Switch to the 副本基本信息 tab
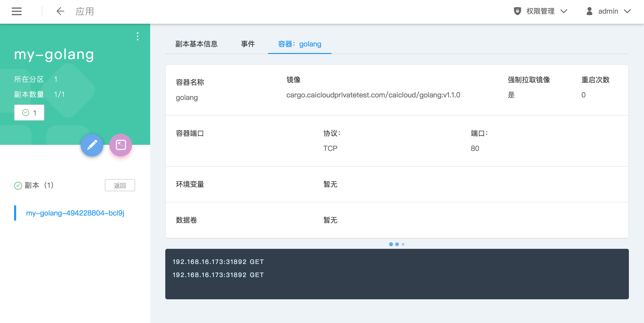Screen dimensions: 644x323 coord(196,44)
